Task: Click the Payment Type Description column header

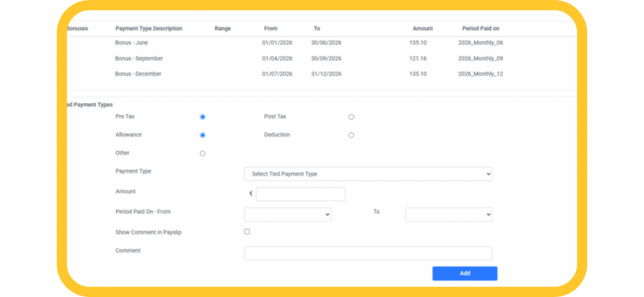Action: [149, 29]
